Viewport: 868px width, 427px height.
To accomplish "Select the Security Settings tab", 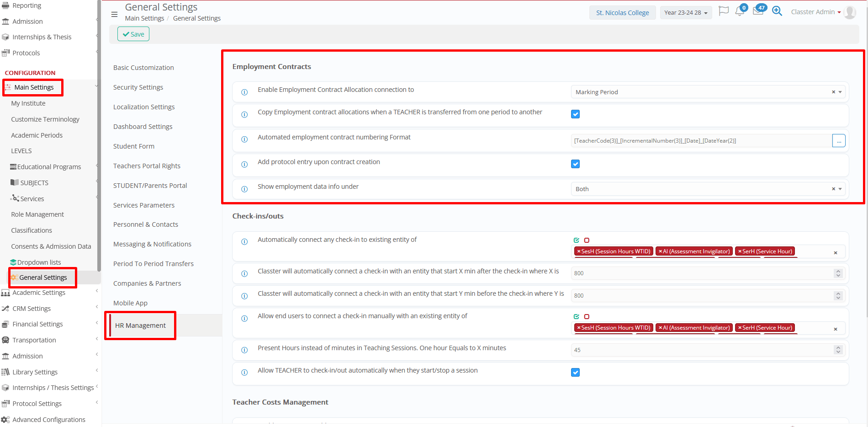I will (138, 87).
